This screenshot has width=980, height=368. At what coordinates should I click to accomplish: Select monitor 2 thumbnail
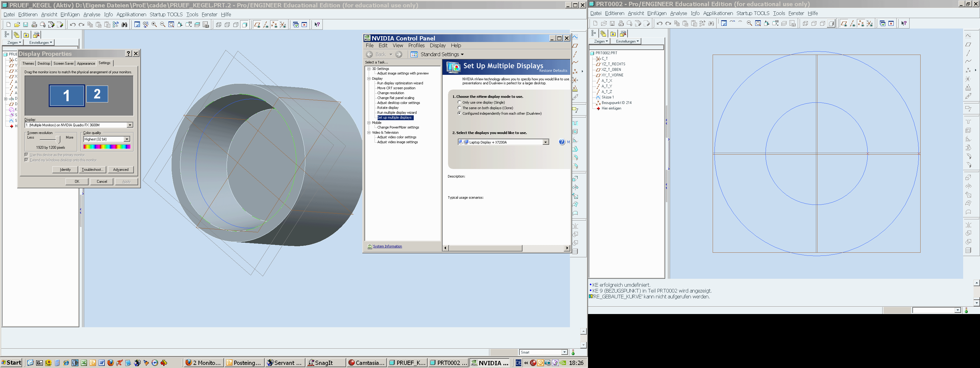(x=97, y=94)
